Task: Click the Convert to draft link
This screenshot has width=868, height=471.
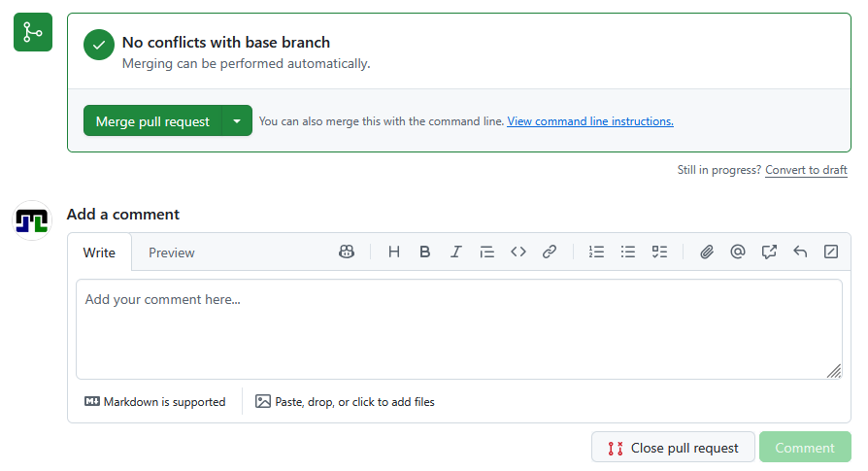Action: (x=806, y=170)
